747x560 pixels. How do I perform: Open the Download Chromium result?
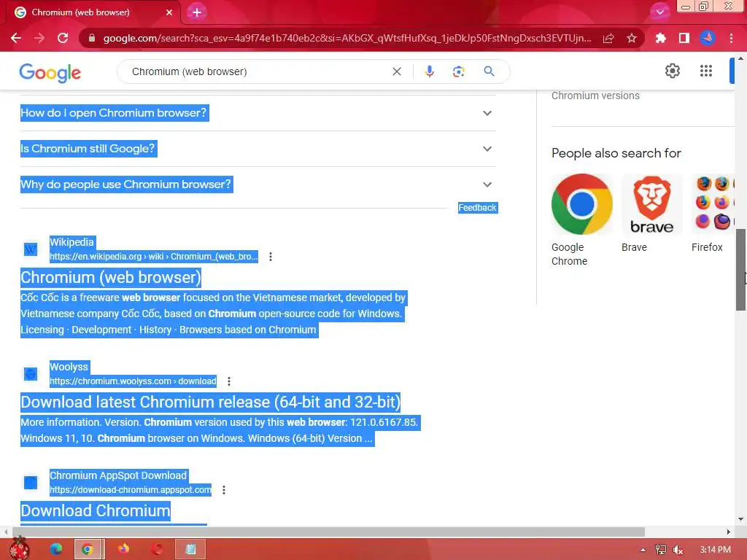click(96, 510)
